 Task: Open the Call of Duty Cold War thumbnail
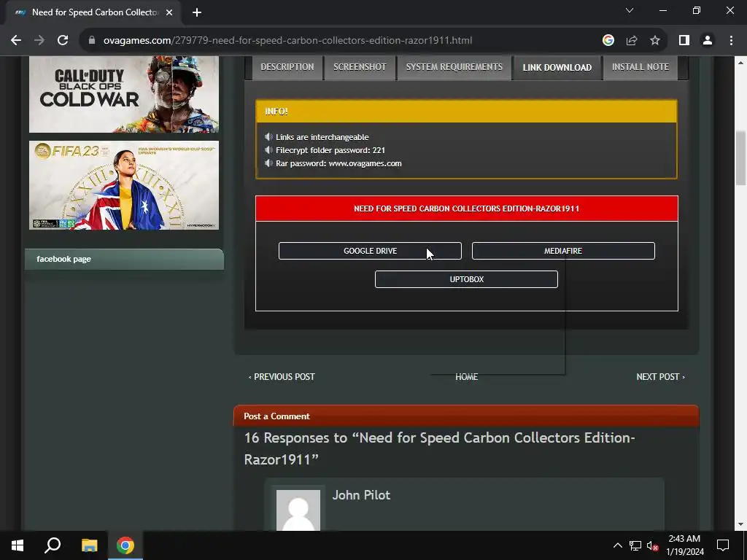coord(124,94)
